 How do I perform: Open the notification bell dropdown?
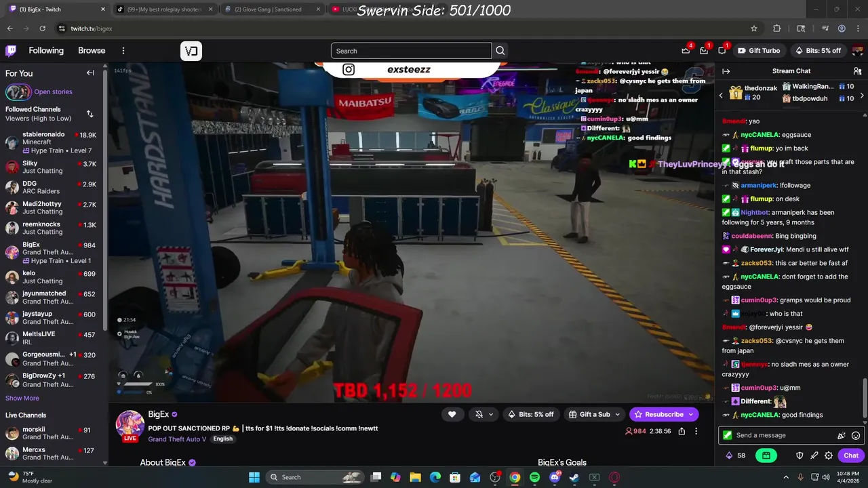point(484,414)
